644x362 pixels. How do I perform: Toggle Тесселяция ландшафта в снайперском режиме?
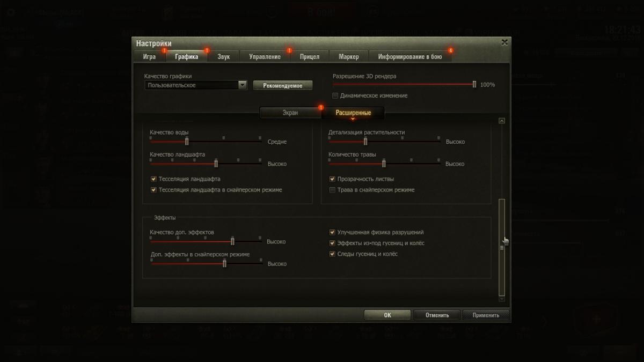pos(153,190)
